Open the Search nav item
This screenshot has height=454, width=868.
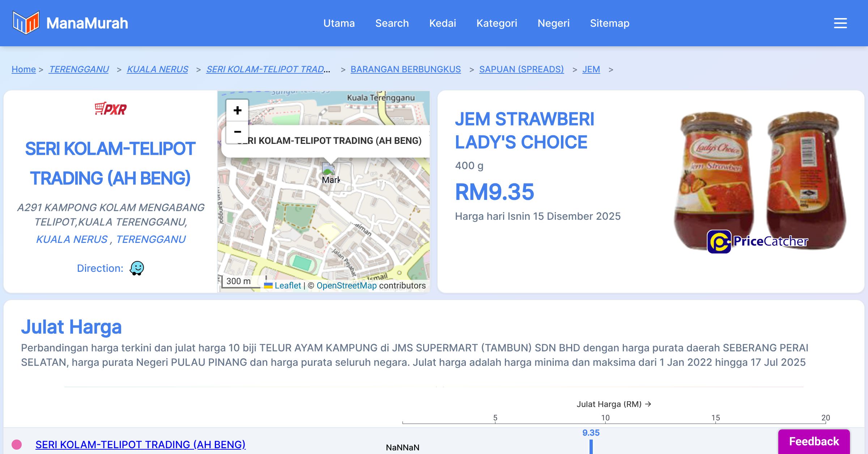click(x=392, y=23)
